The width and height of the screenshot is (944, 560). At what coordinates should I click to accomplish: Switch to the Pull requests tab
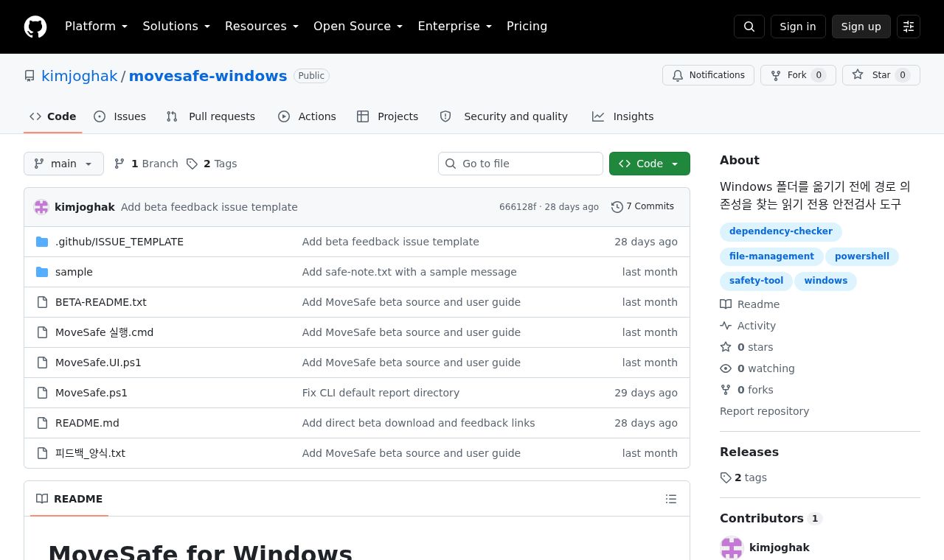click(x=211, y=116)
